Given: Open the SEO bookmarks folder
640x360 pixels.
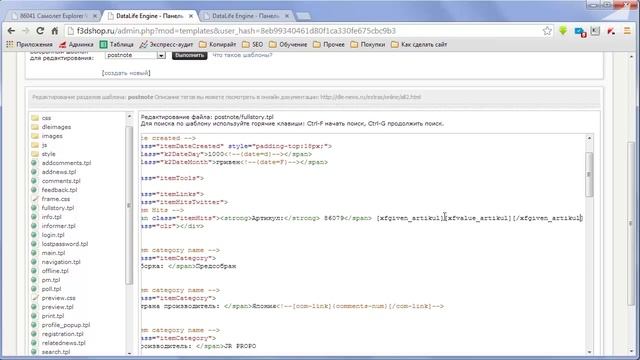Looking at the screenshot, I should [253, 44].
